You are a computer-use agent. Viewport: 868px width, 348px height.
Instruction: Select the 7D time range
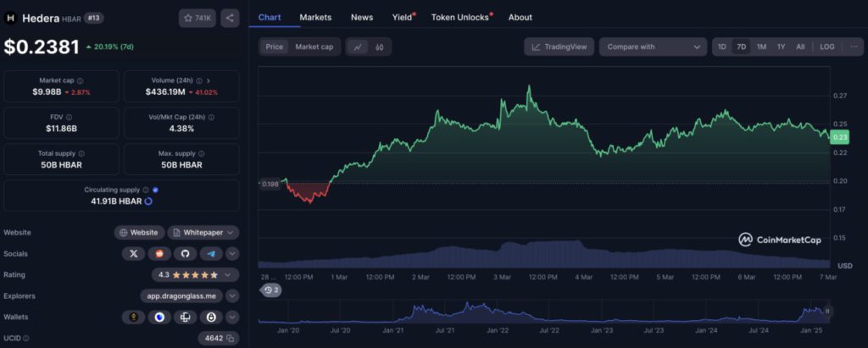[x=741, y=47]
